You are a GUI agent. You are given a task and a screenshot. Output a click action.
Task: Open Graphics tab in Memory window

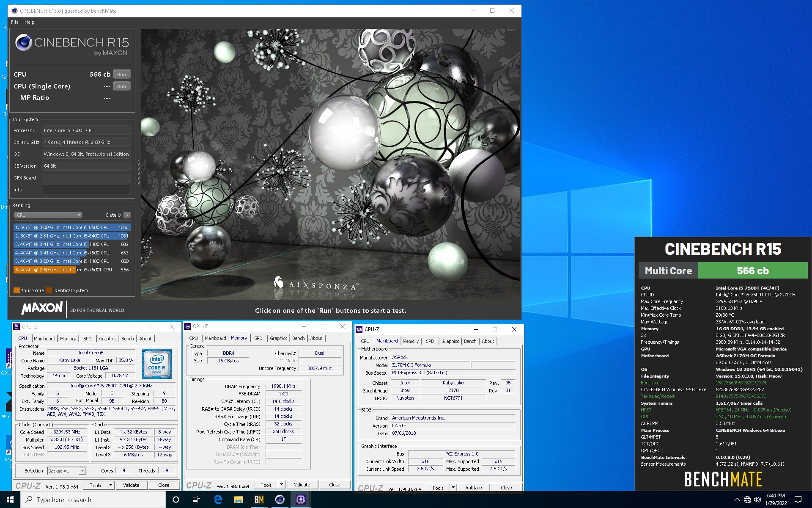pyautogui.click(x=278, y=338)
